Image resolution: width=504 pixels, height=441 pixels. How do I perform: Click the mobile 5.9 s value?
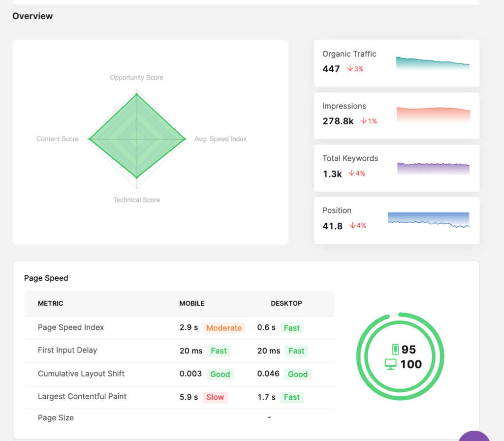(x=189, y=397)
